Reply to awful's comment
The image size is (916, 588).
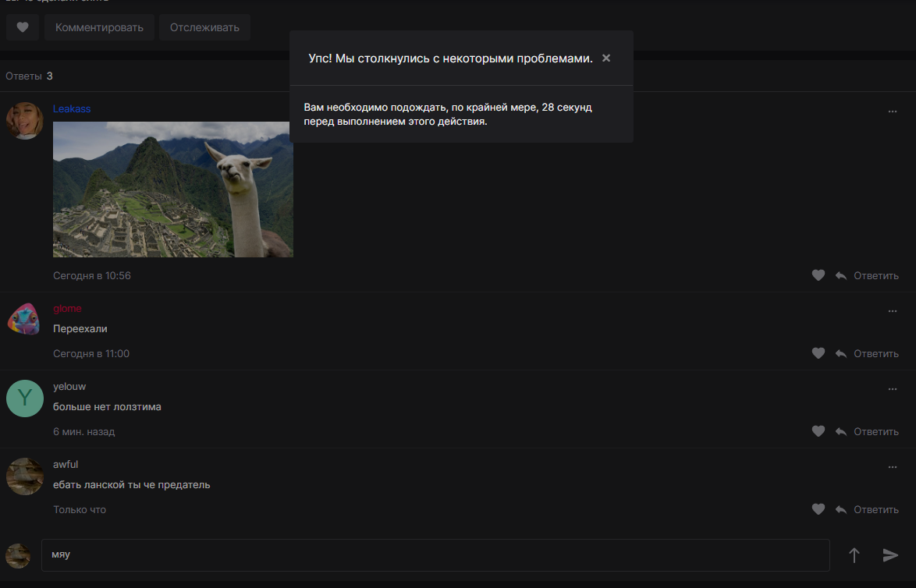pyautogui.click(x=867, y=509)
